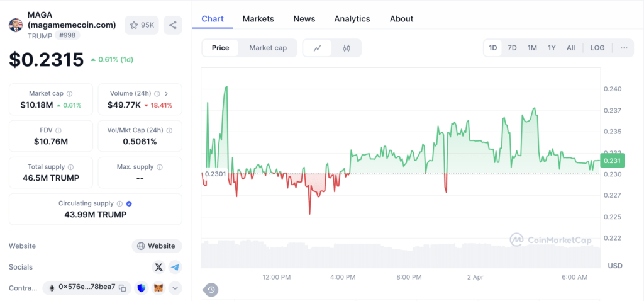Screen dimensions: 644x301
Task: Show Circulating supply info icon
Action: pyautogui.click(x=119, y=203)
